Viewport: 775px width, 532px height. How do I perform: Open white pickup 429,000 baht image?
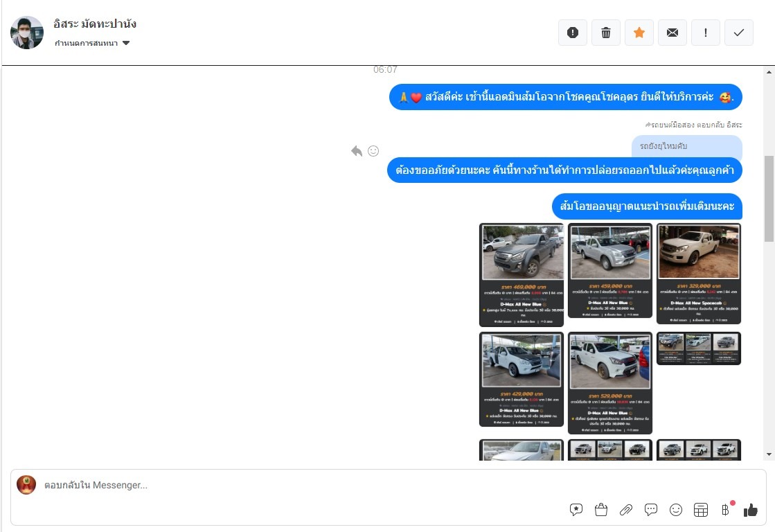(x=522, y=379)
